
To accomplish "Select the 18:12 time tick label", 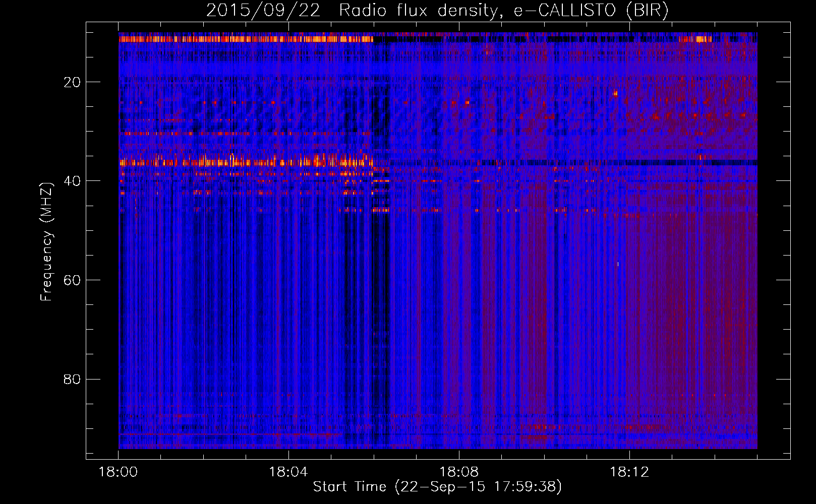I will (x=629, y=472).
